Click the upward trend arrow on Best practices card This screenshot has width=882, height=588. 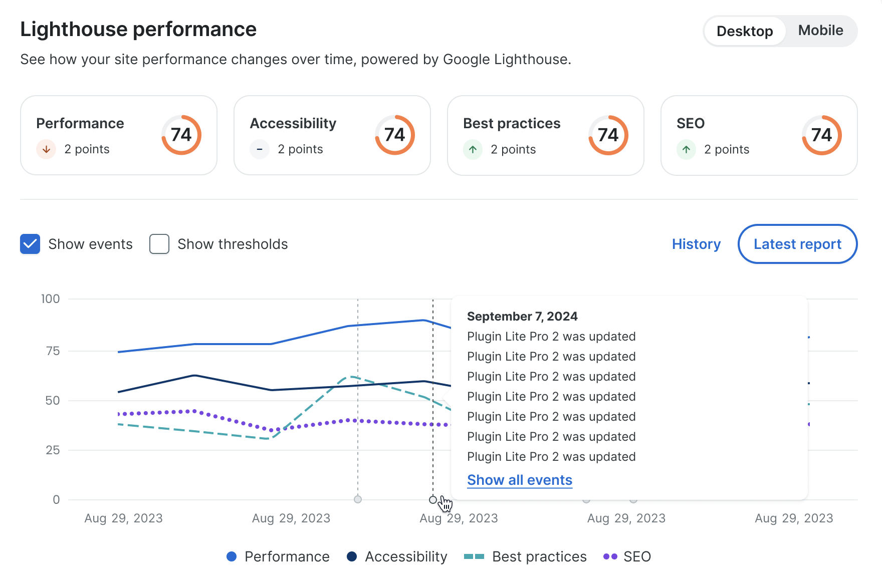[x=473, y=149]
